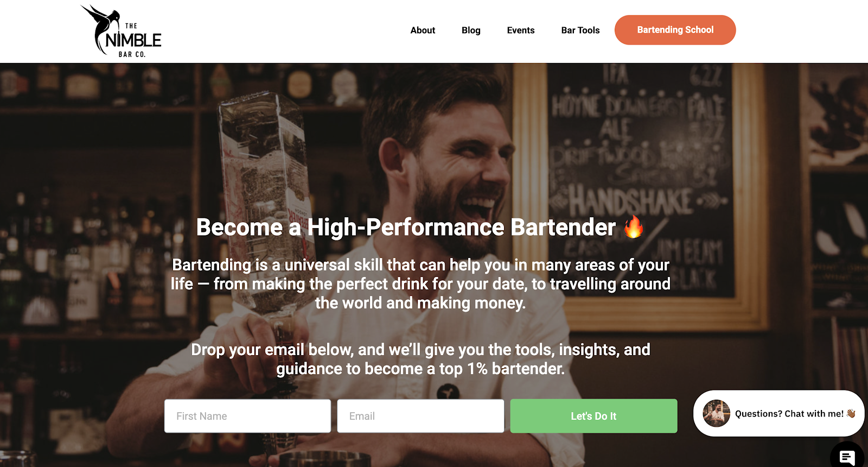Click the fire emoji beside the headline
868x467 pixels.
click(633, 226)
